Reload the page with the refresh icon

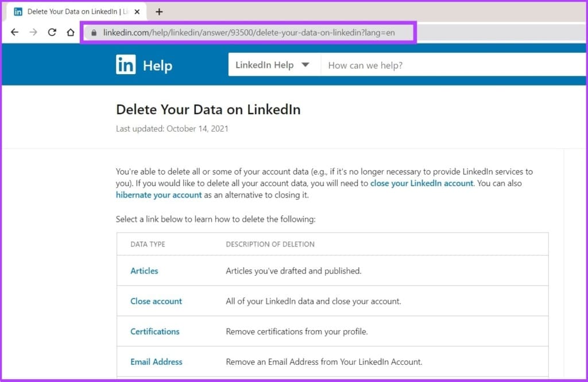pos(52,32)
